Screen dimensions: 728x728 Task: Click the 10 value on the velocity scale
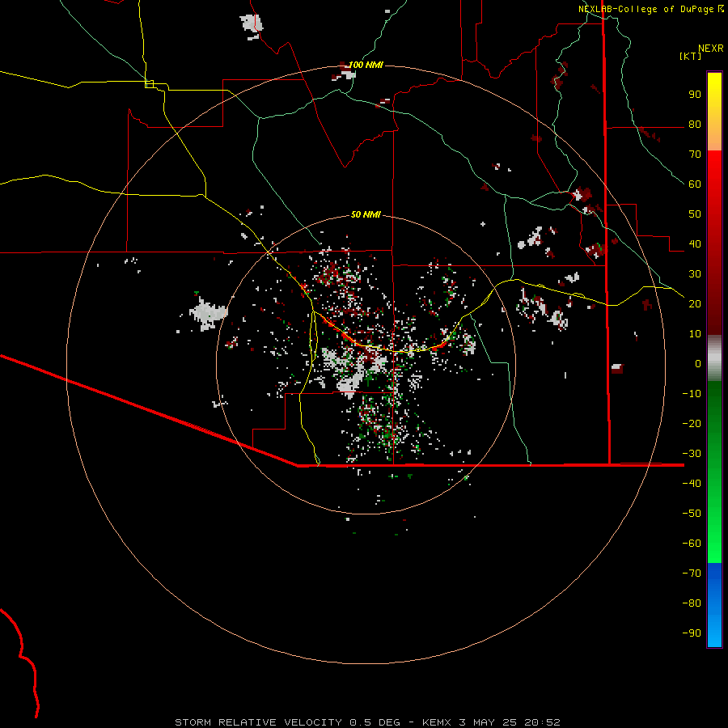(x=695, y=334)
